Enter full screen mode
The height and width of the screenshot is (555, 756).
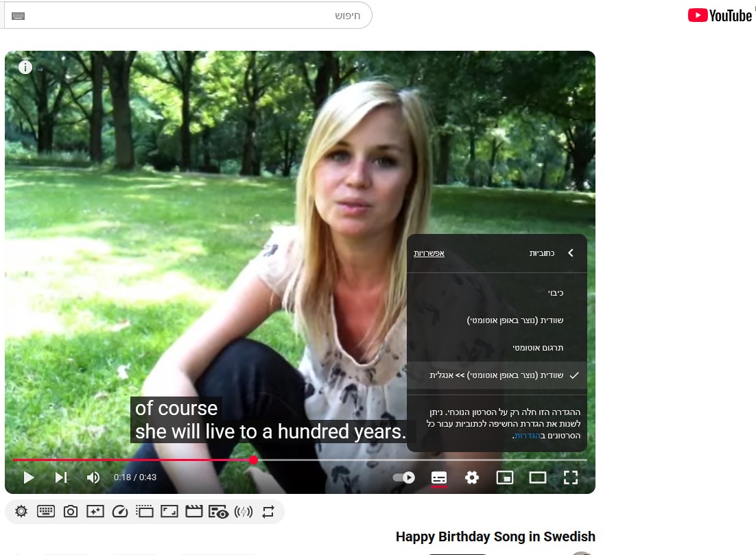pos(570,477)
